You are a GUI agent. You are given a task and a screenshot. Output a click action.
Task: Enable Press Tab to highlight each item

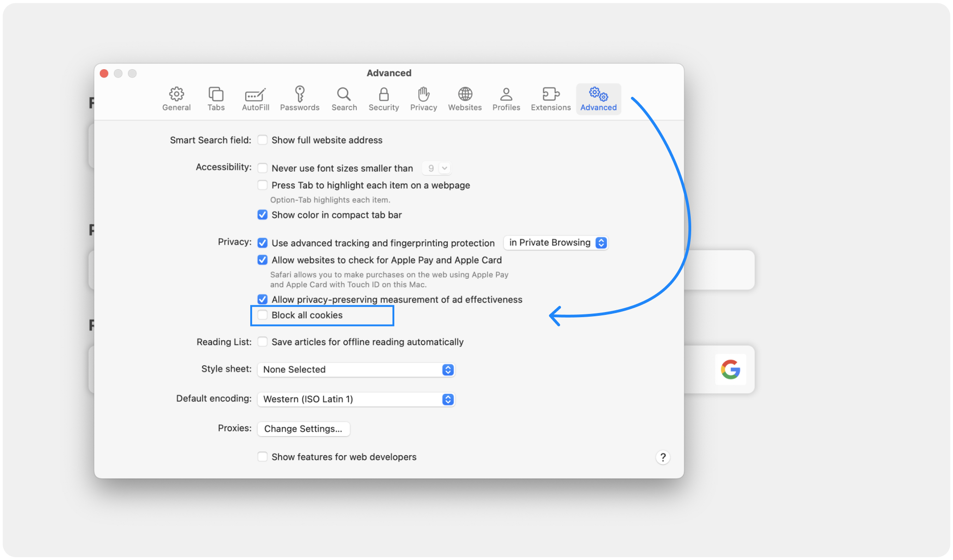pyautogui.click(x=262, y=185)
